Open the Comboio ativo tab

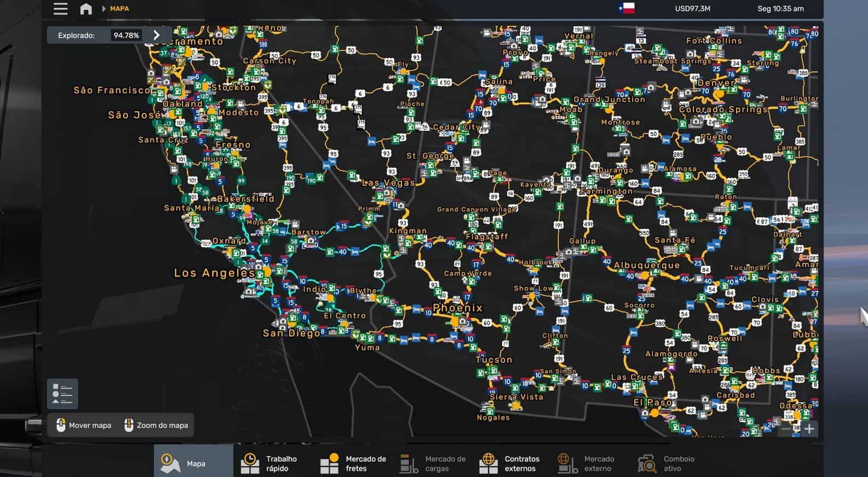pos(666,463)
